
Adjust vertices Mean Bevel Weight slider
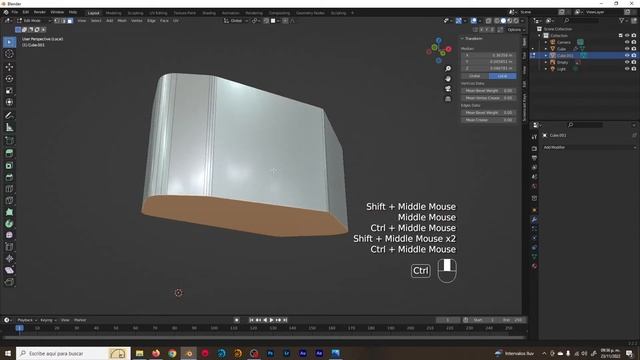coord(489,91)
